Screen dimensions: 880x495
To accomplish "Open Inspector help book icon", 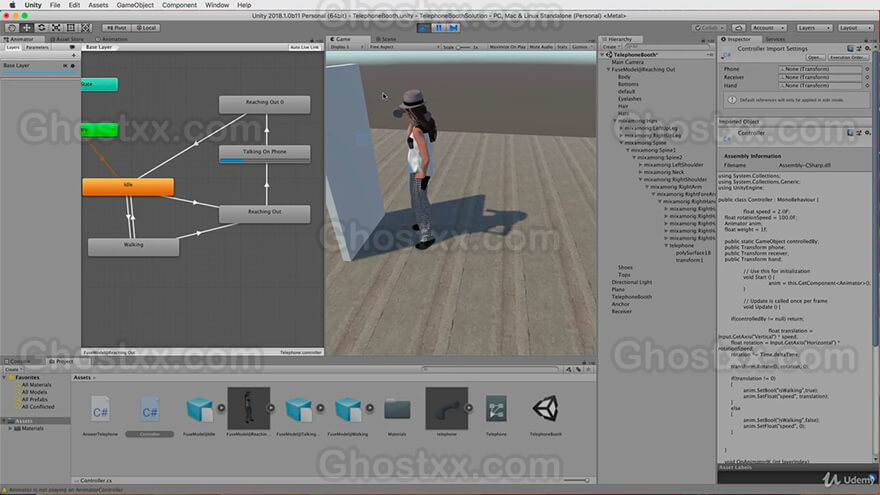I will [850, 49].
